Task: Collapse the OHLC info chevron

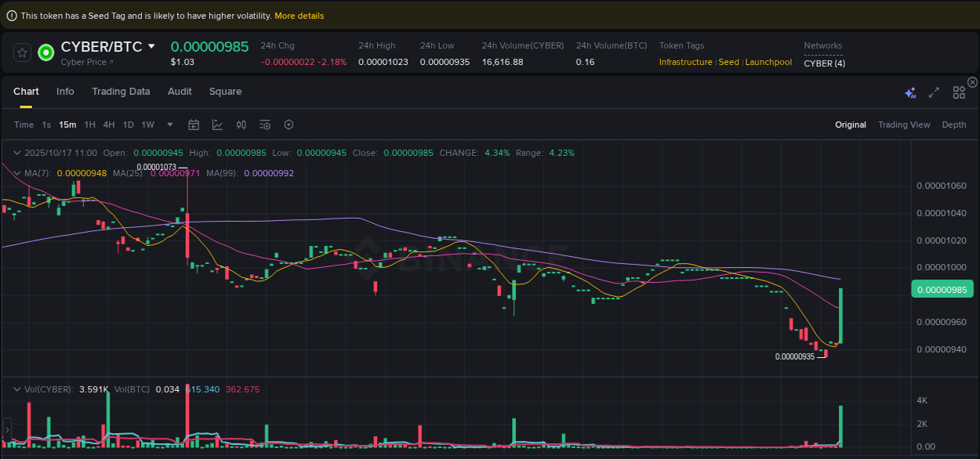Action: tap(16, 152)
